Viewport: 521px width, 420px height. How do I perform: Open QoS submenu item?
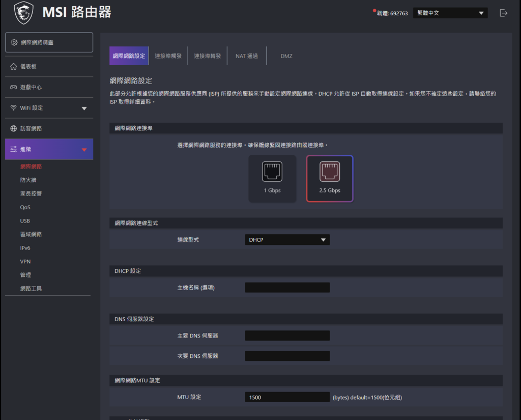25,207
